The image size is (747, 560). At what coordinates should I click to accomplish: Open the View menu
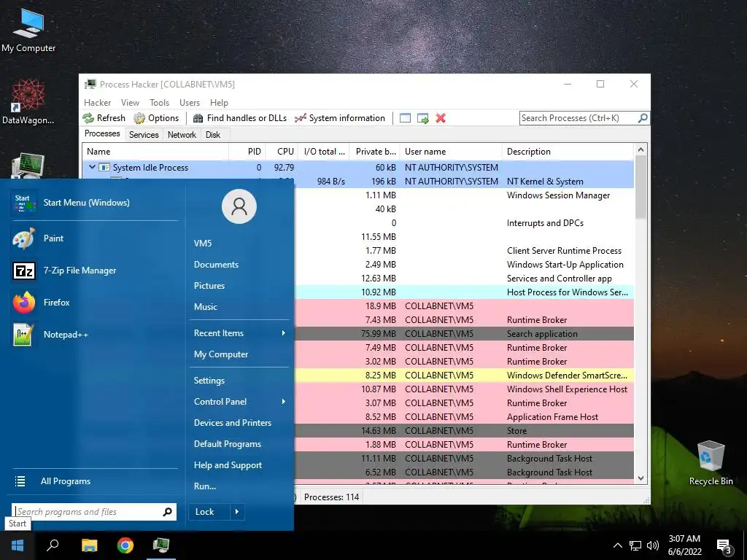click(x=130, y=102)
